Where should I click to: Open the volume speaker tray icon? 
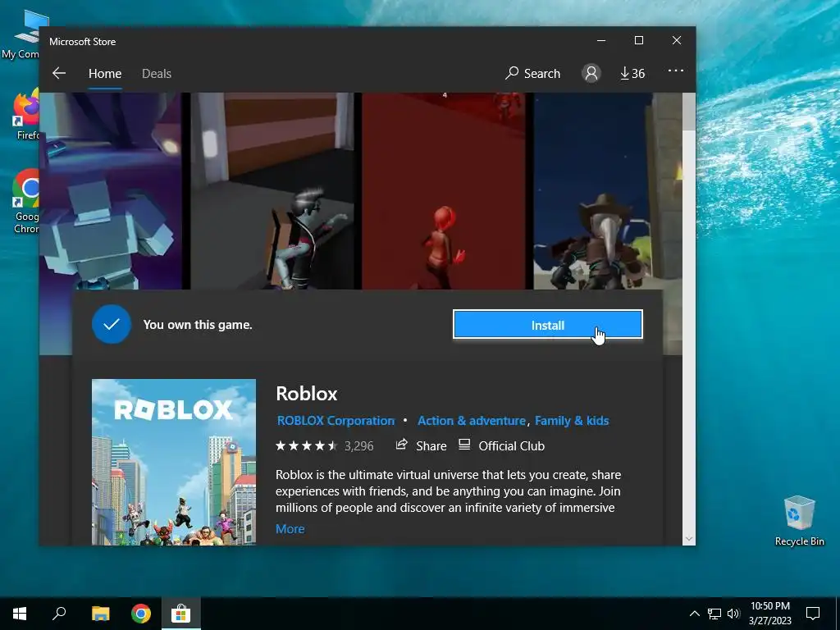click(733, 614)
